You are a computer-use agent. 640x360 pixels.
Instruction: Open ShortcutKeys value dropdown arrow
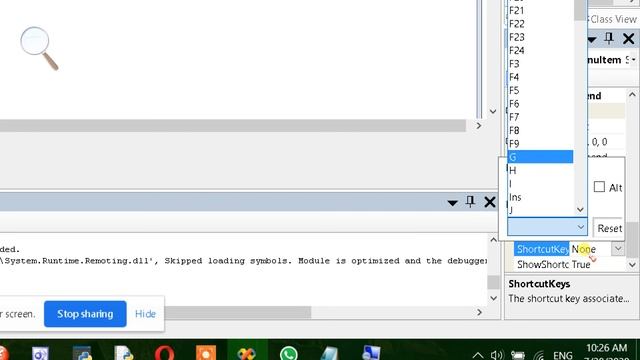pyautogui.click(x=618, y=249)
